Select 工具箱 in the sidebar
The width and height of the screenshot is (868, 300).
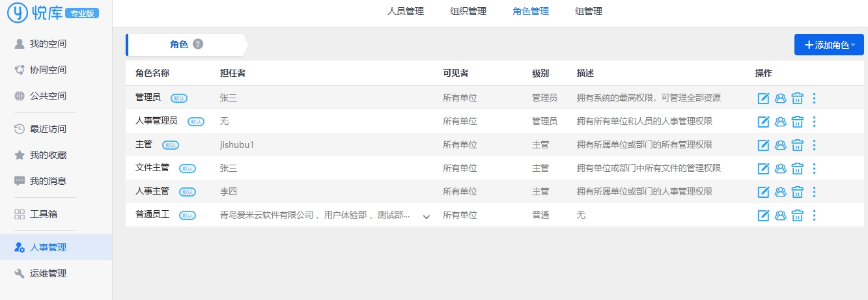(44, 214)
